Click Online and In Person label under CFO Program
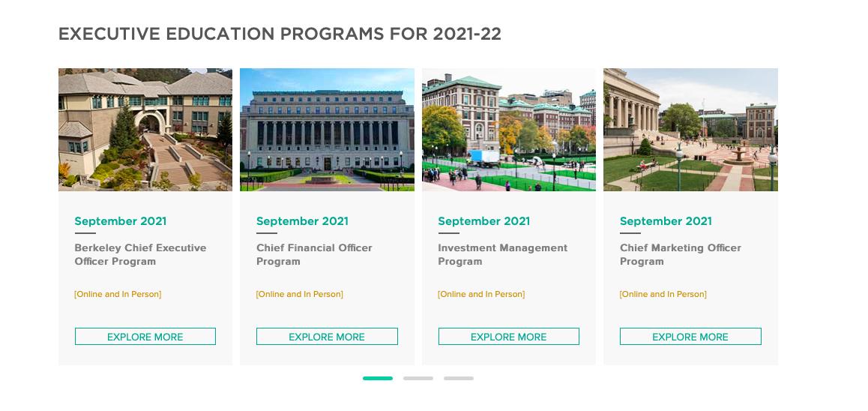 click(x=300, y=294)
